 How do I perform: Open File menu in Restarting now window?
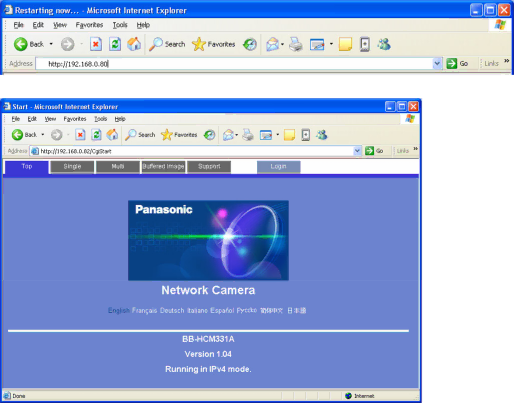[18, 25]
